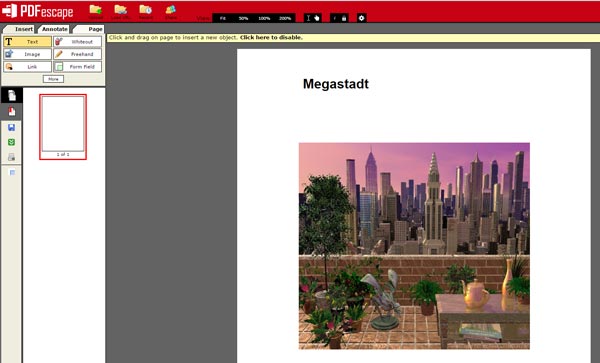Image resolution: width=600 pixels, height=363 pixels.
Task: Open the Share icon in header
Action: click(x=171, y=11)
